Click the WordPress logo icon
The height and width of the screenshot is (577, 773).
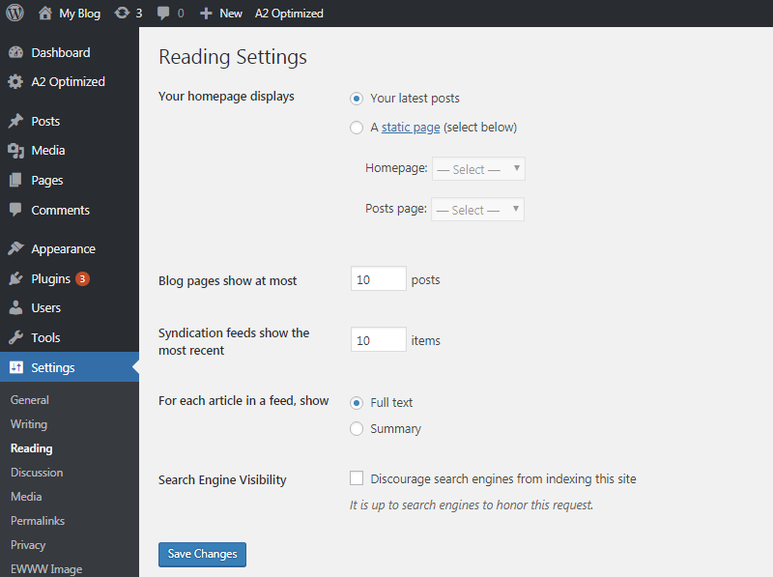(x=15, y=13)
